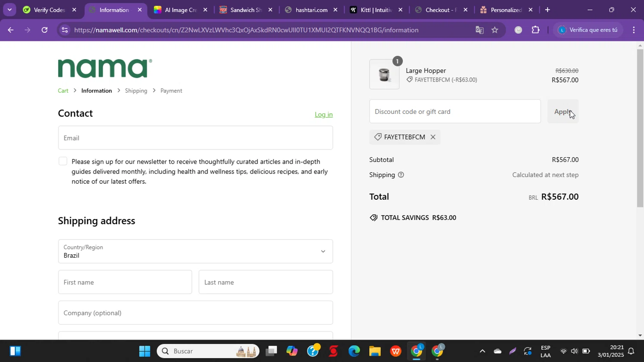This screenshot has width=644, height=362.
Task: Open Task View on the taskbar
Action: coord(271,351)
